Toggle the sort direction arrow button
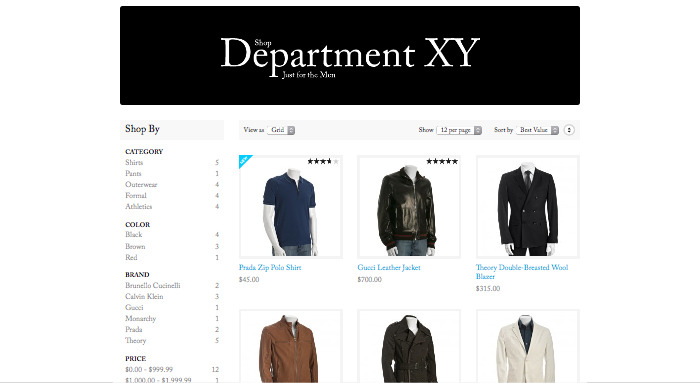The height and width of the screenshot is (383, 700). click(569, 130)
